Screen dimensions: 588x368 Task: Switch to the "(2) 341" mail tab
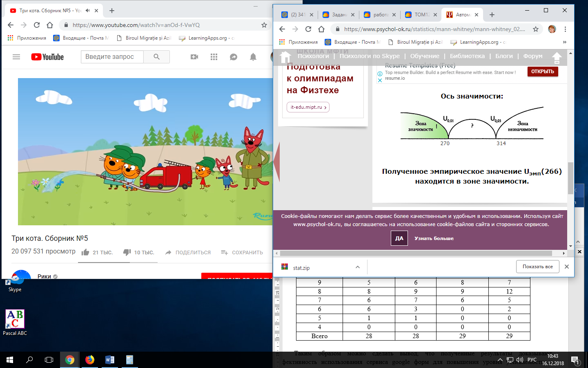tap(297, 15)
